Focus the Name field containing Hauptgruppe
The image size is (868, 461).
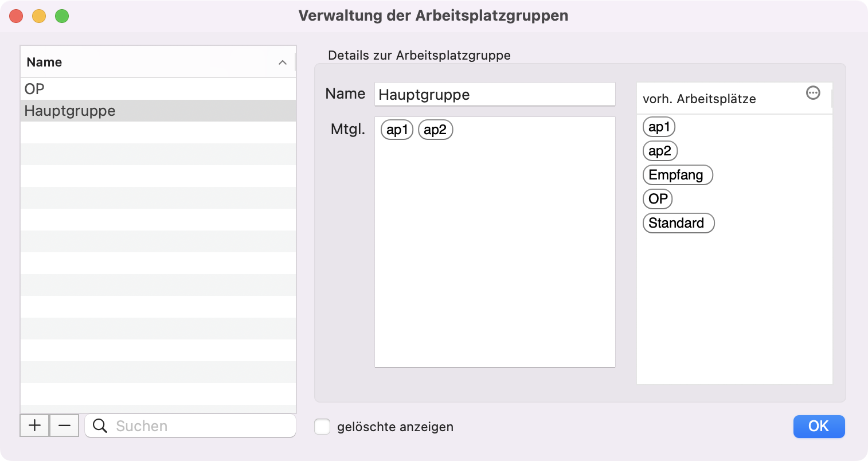(495, 95)
